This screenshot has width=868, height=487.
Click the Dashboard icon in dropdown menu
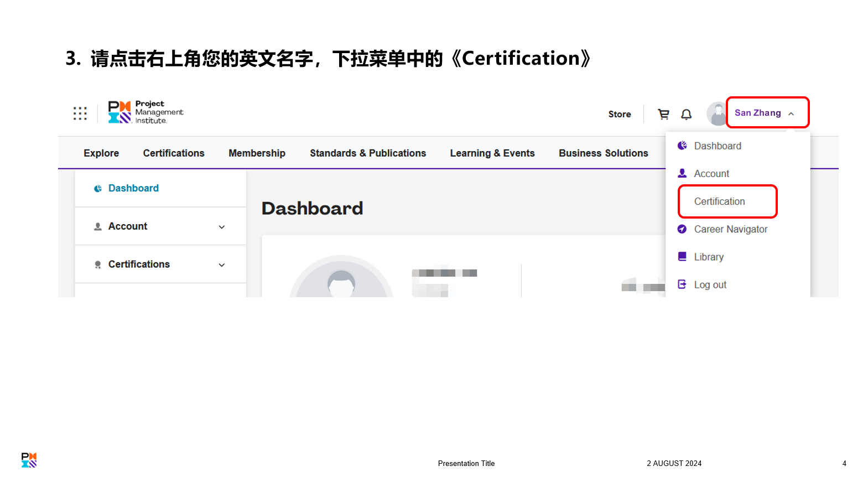tap(682, 146)
